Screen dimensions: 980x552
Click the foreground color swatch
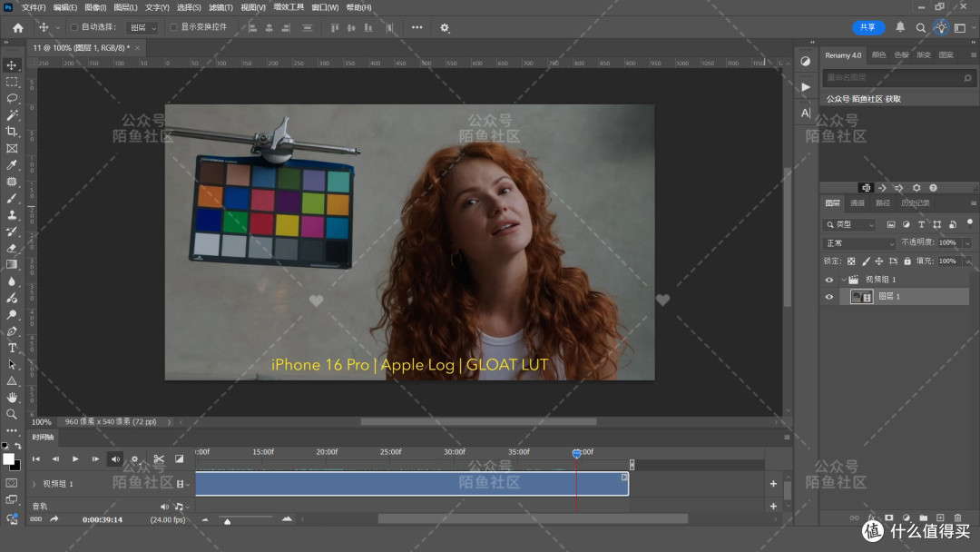9,458
